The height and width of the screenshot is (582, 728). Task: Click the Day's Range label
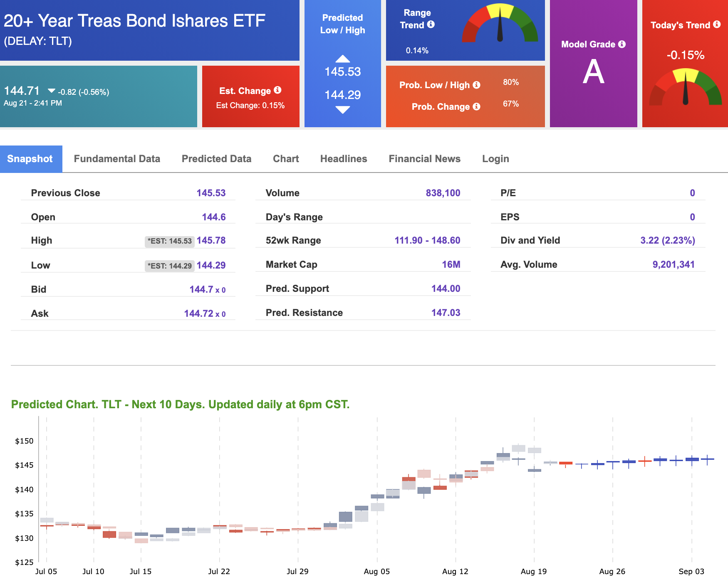pyautogui.click(x=294, y=217)
